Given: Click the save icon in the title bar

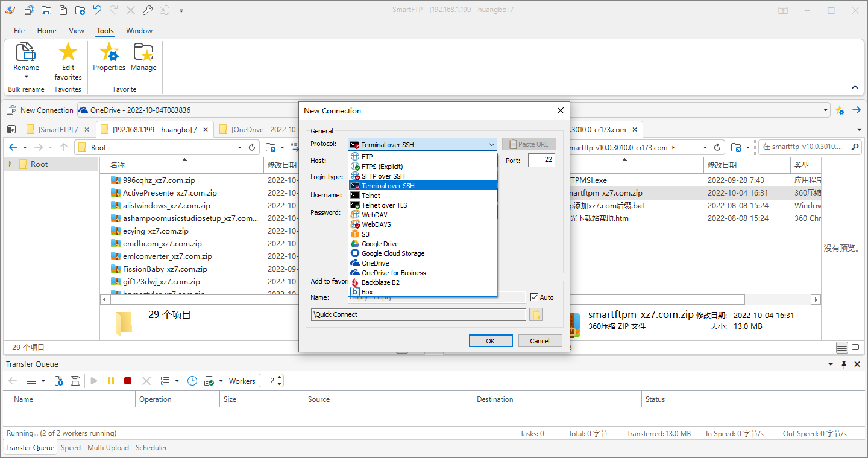Looking at the screenshot, I should (46, 10).
